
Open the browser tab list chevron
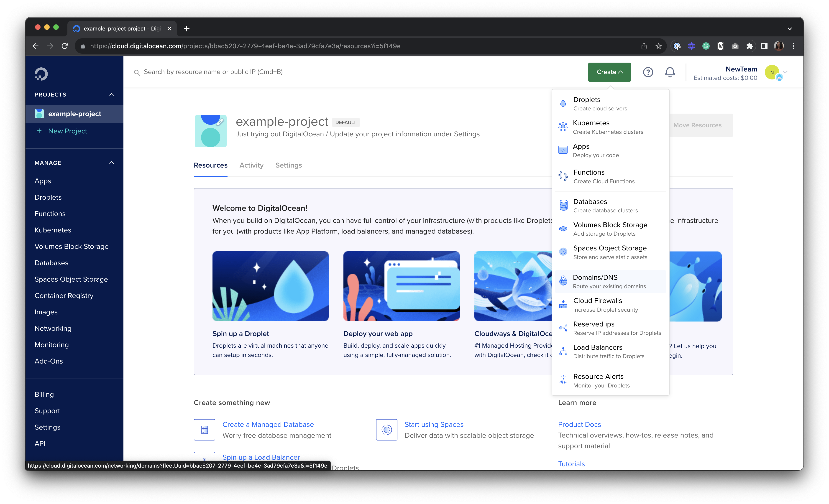click(789, 29)
